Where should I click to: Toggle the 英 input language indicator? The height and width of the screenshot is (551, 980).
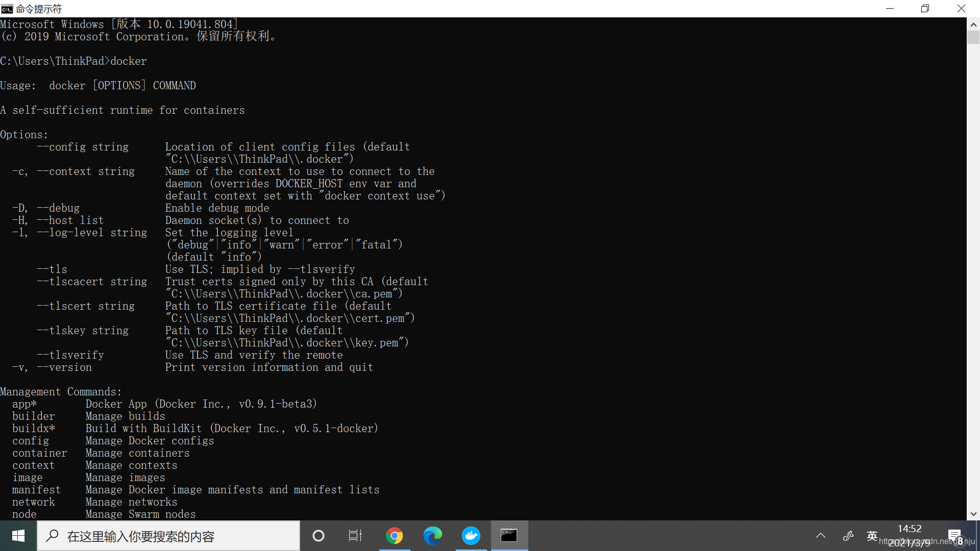(x=872, y=536)
